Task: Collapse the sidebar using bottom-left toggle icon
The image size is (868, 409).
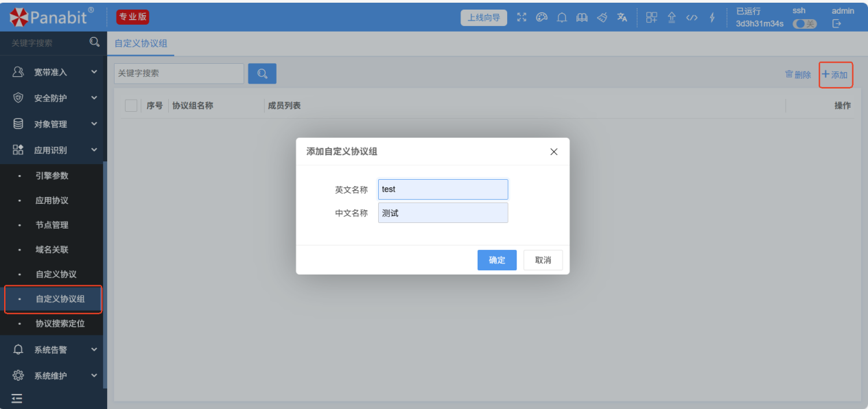Action: (x=17, y=398)
